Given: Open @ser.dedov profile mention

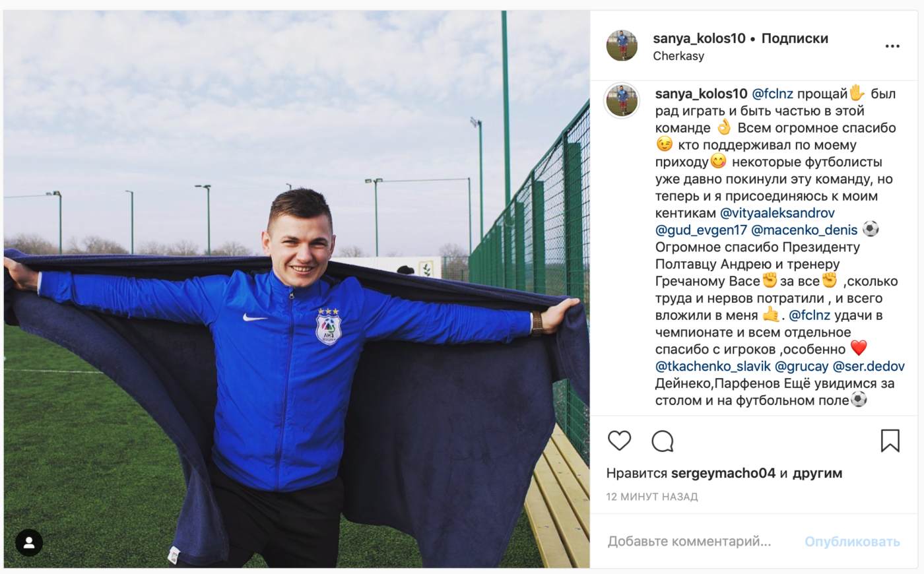Looking at the screenshot, I should tap(869, 366).
